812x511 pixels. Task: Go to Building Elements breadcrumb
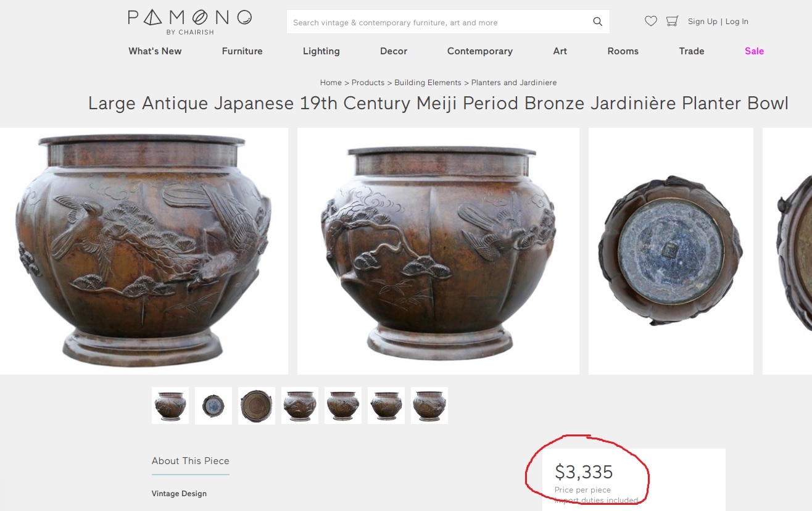[x=428, y=83]
